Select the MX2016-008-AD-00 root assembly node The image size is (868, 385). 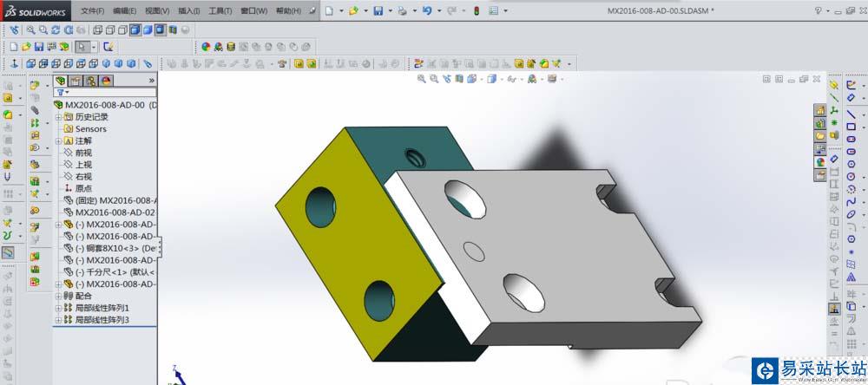click(104, 105)
